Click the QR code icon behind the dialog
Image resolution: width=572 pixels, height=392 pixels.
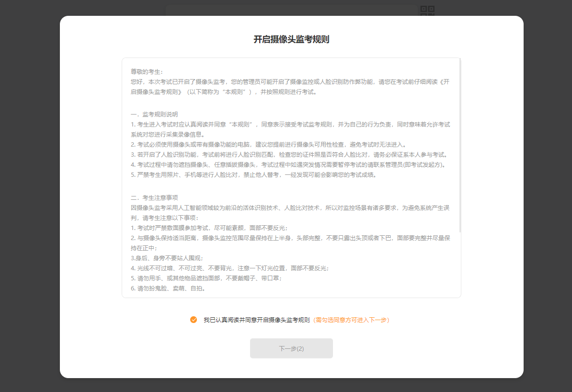point(427,11)
